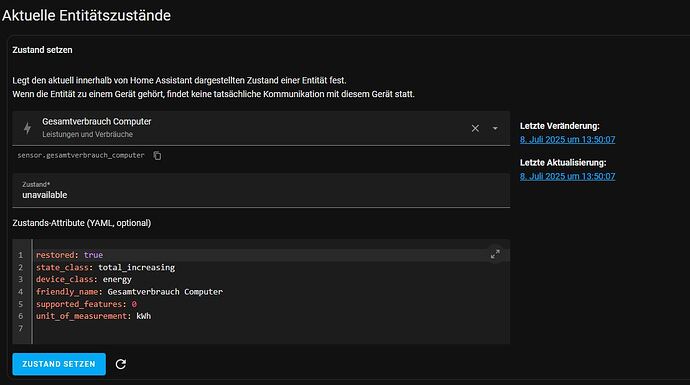Click the ZUSTAND SETZEN button
Image resolution: width=690 pixels, height=385 pixels.
pyautogui.click(x=59, y=364)
